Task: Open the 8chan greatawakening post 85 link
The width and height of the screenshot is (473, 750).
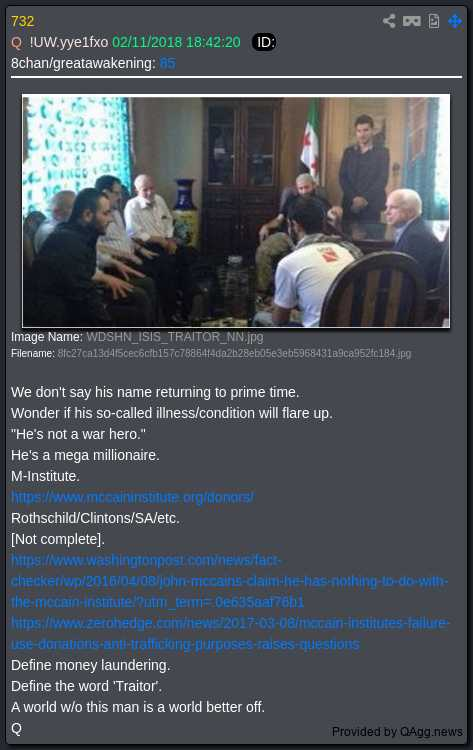Action: tap(167, 63)
